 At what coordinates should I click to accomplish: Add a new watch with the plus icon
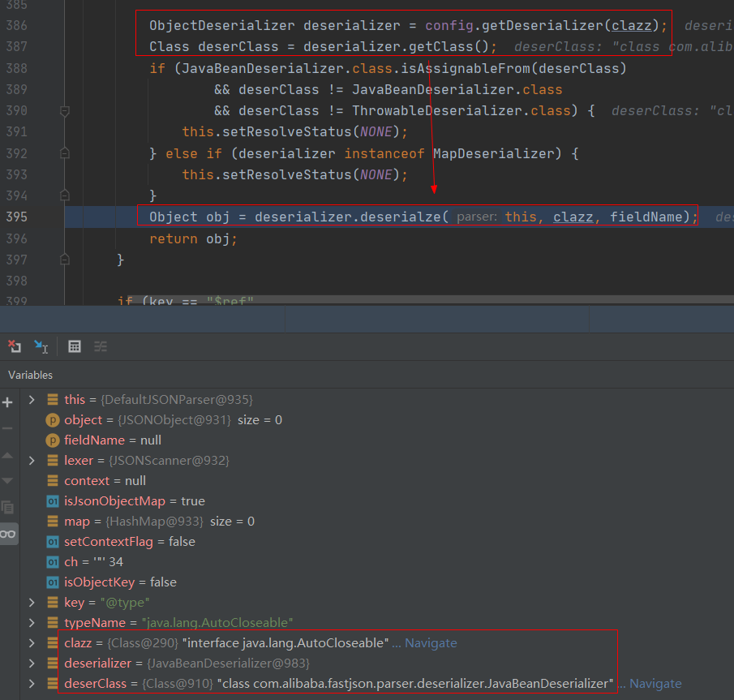(x=8, y=402)
